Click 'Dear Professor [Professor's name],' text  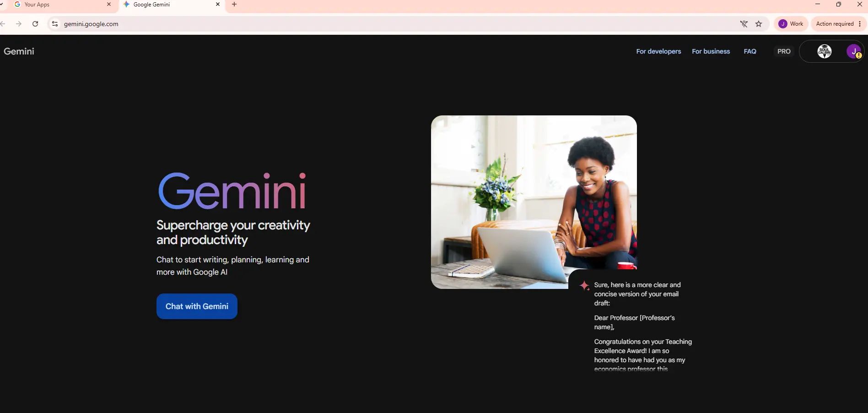click(x=634, y=322)
